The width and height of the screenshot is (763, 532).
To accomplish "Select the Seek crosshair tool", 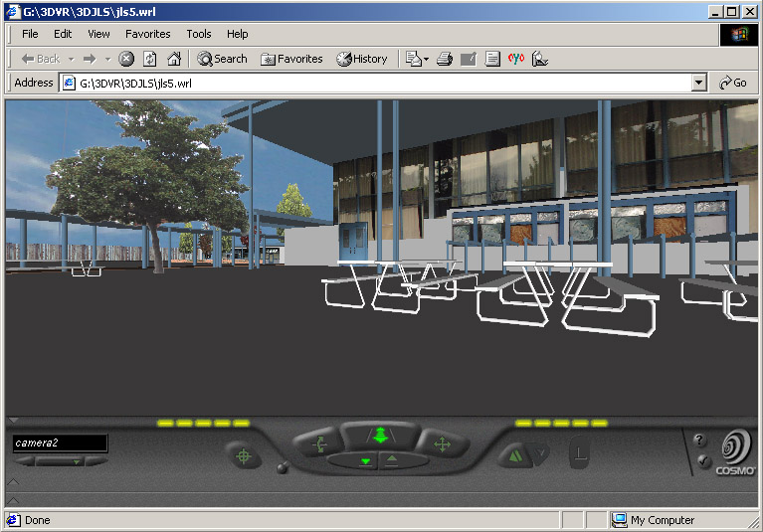I will coord(244,455).
